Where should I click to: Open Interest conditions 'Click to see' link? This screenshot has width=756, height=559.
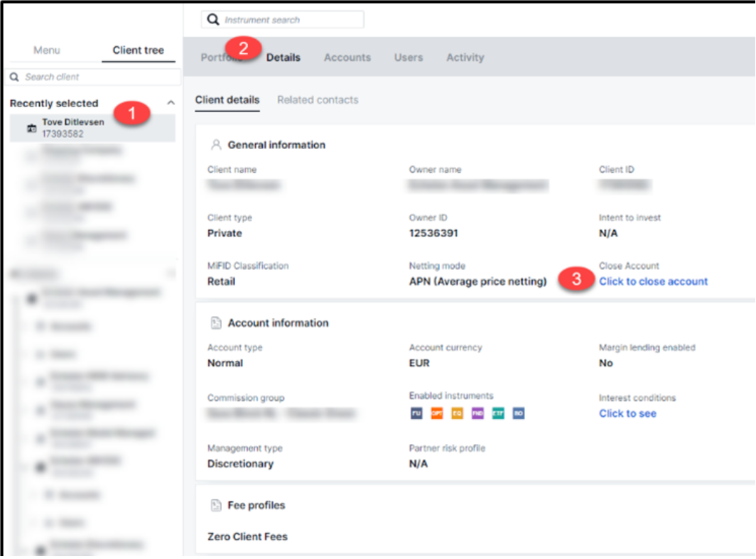click(x=627, y=413)
